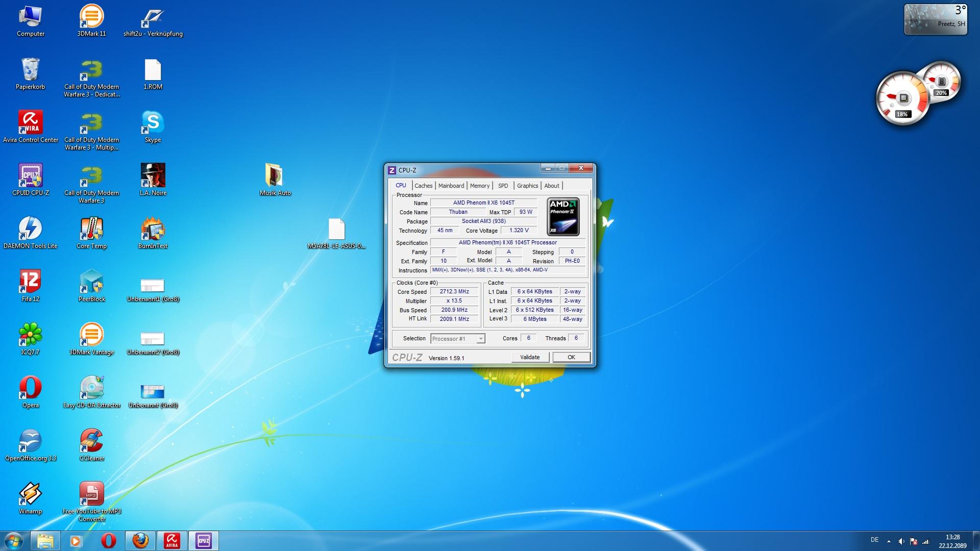The image size is (980, 551).
Task: Click the DE language indicator in taskbar
Action: tap(874, 540)
